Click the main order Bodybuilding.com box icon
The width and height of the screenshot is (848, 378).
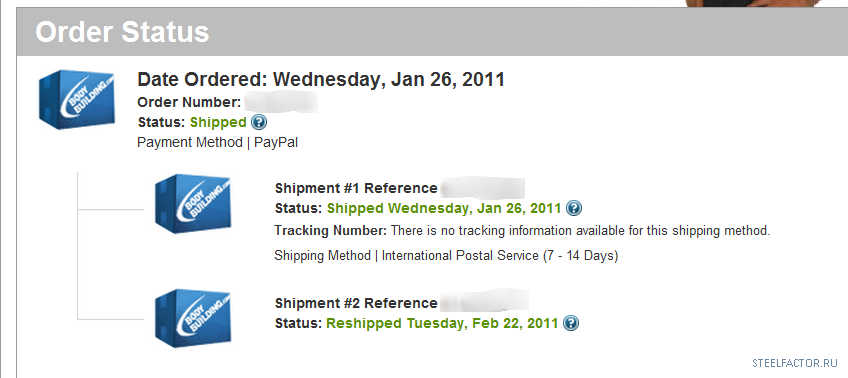pos(77,100)
